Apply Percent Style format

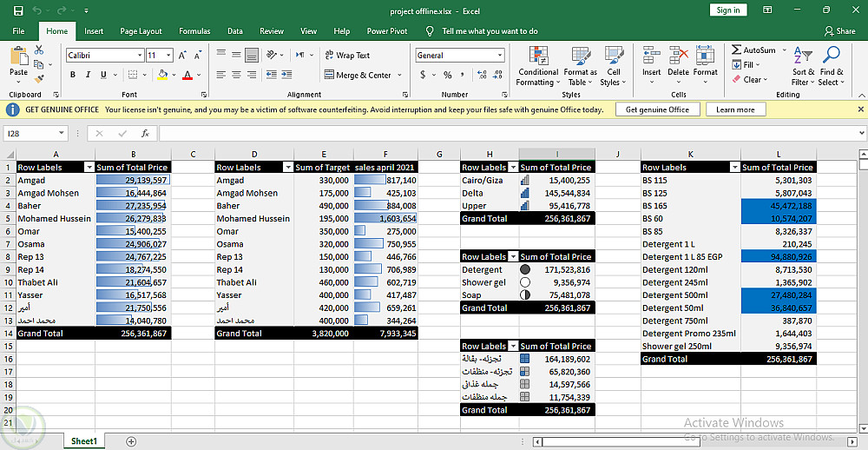447,75
